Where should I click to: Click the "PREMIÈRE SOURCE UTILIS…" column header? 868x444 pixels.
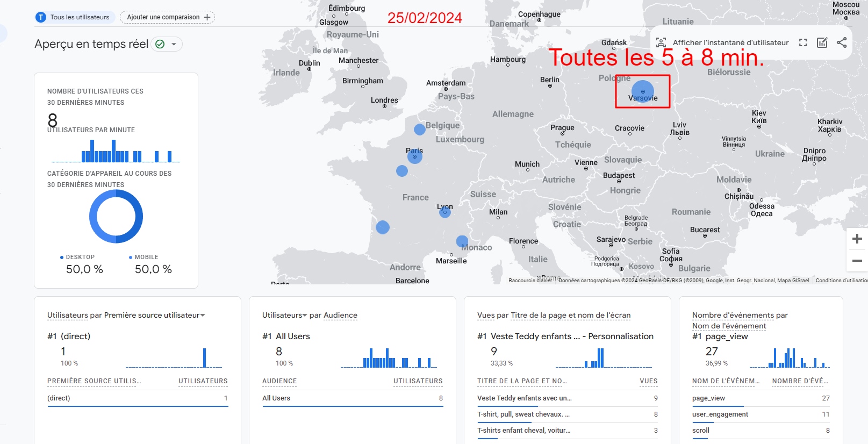coord(94,381)
